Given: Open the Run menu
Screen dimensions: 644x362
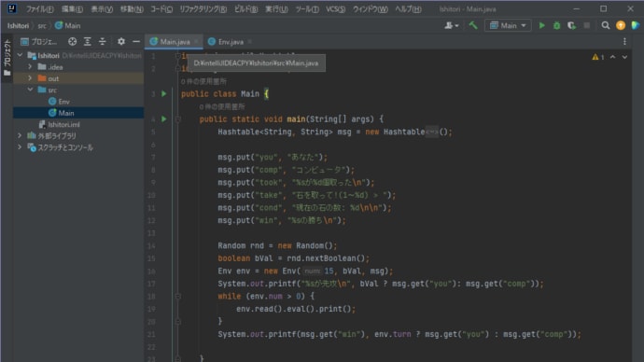Looking at the screenshot, I should [276, 9].
